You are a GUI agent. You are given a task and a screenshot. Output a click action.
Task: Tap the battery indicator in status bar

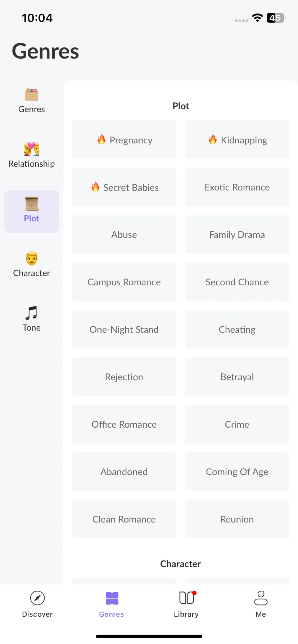(276, 18)
